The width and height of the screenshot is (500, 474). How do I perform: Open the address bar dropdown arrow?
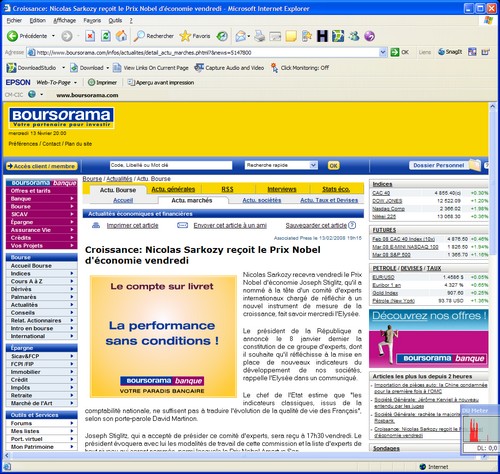(383, 52)
